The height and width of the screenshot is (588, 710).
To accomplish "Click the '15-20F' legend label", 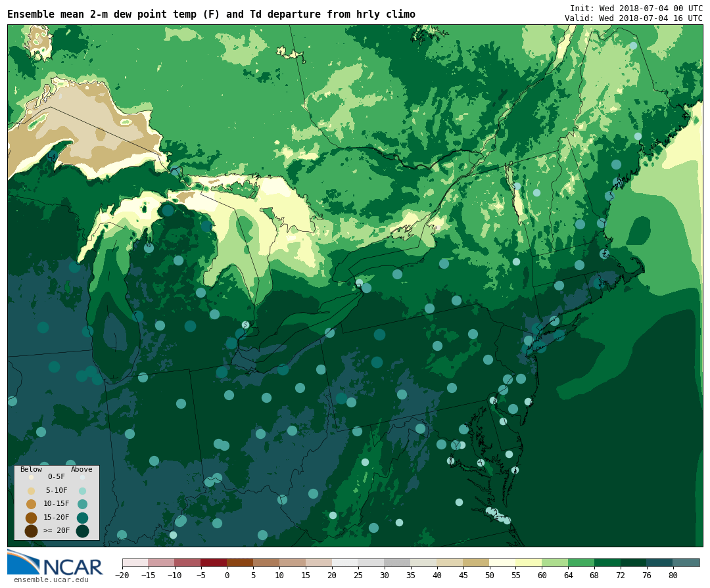I will (x=57, y=517).
